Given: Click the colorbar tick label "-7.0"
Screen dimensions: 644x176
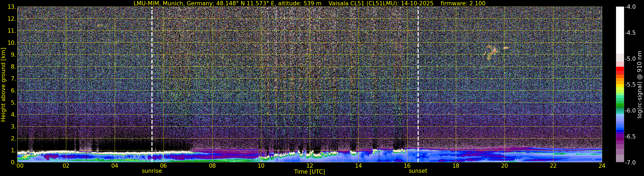Looking at the screenshot, I should pyautogui.click(x=630, y=162).
